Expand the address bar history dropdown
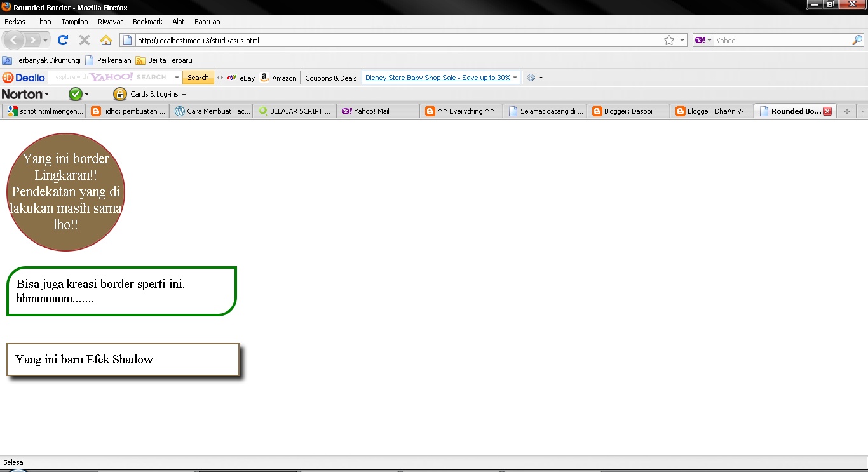The image size is (868, 472). (x=682, y=40)
